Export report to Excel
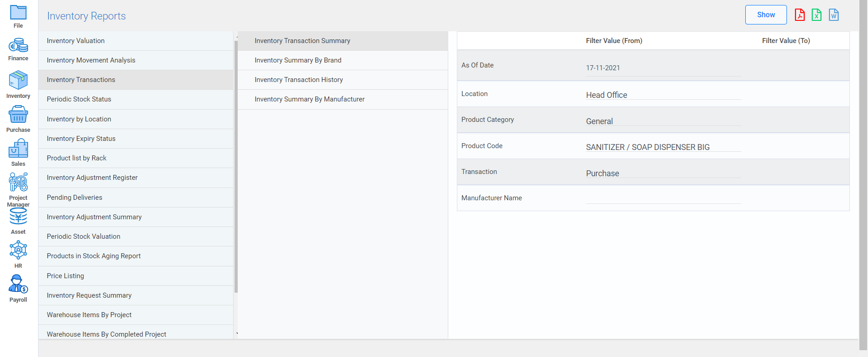868x357 pixels. point(816,15)
